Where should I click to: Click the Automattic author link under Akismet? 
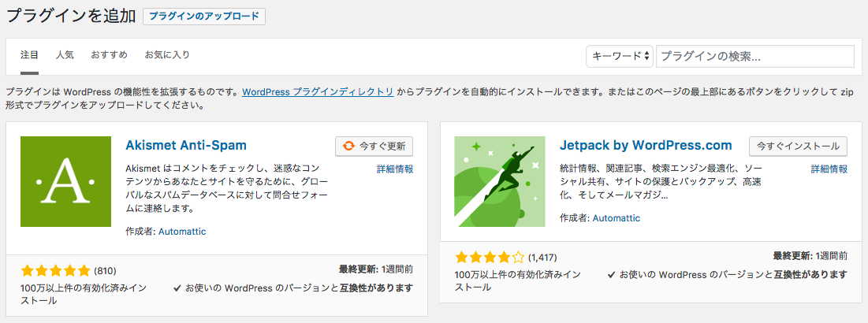[x=182, y=232]
